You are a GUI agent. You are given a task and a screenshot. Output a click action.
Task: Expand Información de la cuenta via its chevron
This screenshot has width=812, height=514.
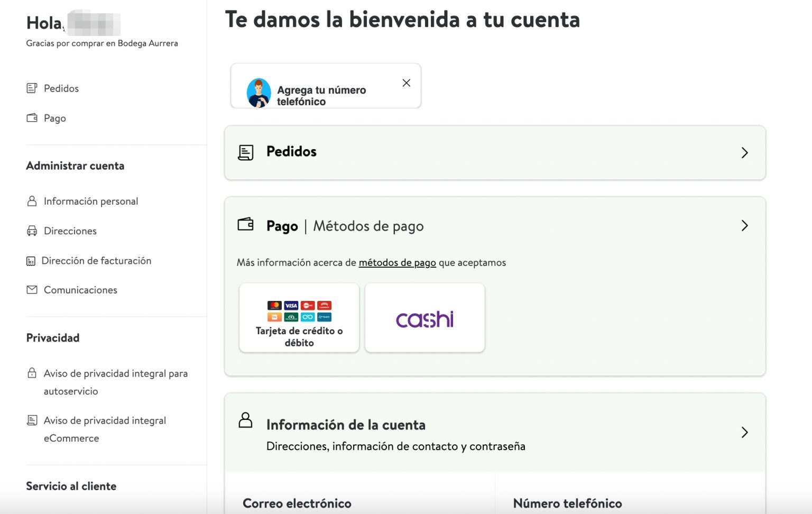(x=745, y=433)
